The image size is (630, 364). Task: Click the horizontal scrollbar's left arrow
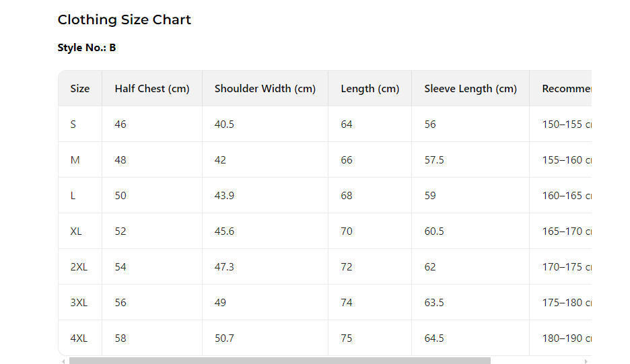[x=63, y=361]
